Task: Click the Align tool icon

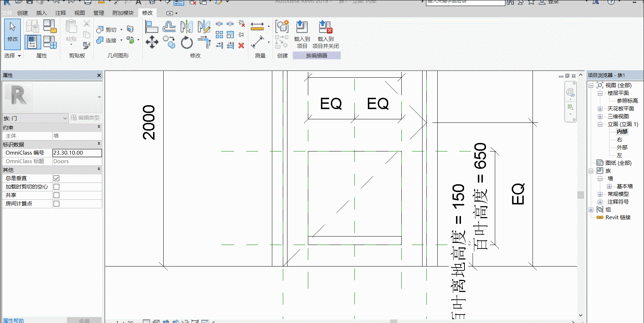Action: (151, 27)
